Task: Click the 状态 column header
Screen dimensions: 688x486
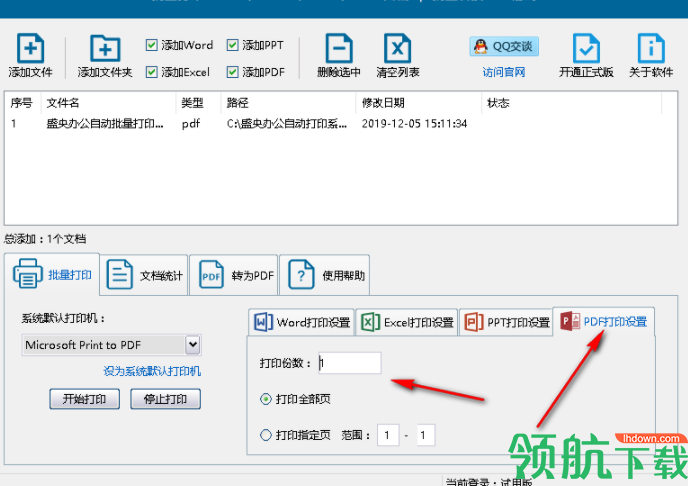Action: pos(572,103)
